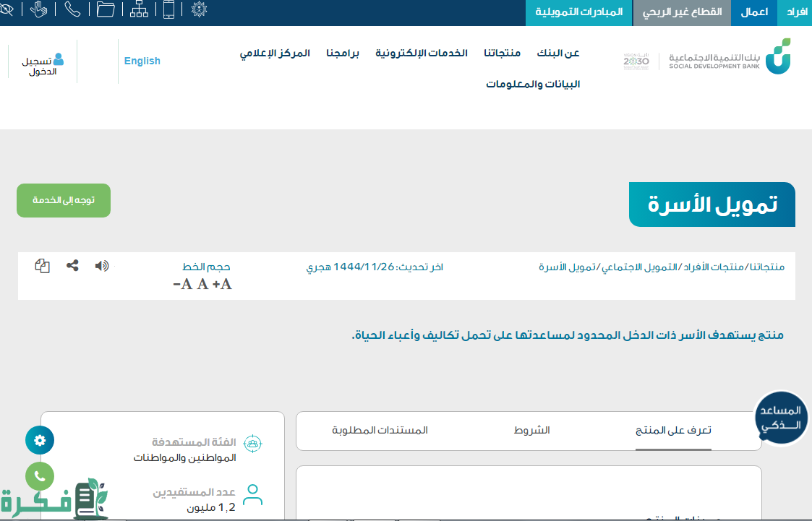Toggle the crossed-eye accessibility icon
812x521 pixels.
tap(7, 9)
